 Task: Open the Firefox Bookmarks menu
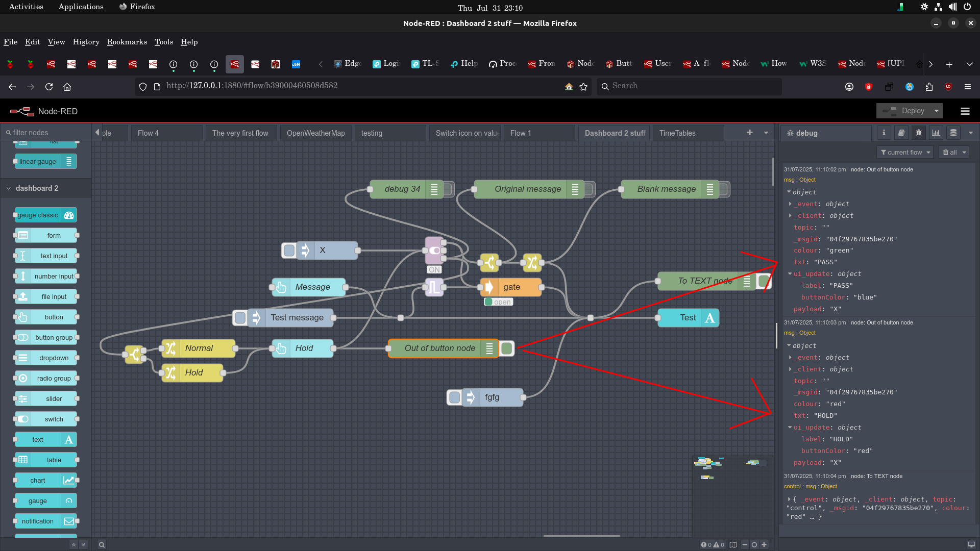[x=127, y=42]
